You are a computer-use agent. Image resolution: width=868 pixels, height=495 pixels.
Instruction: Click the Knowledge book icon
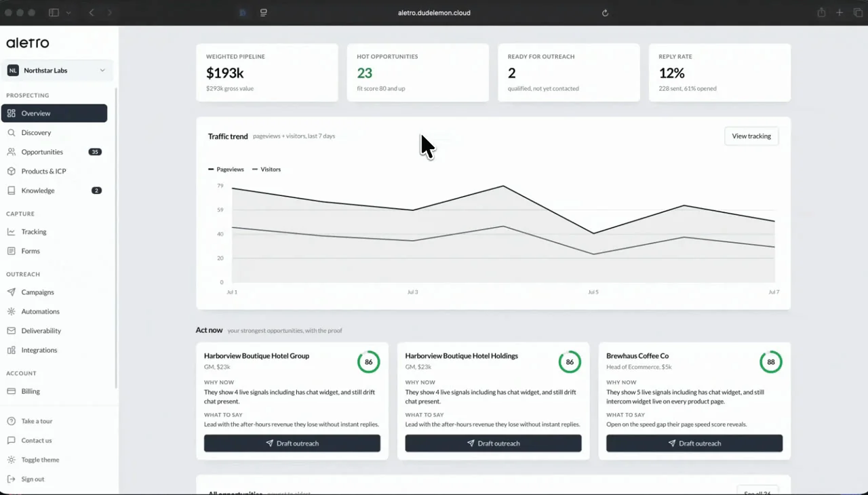(x=11, y=191)
